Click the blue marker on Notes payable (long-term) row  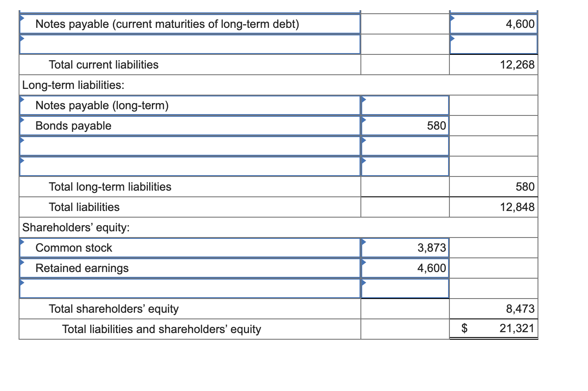pos(22,100)
